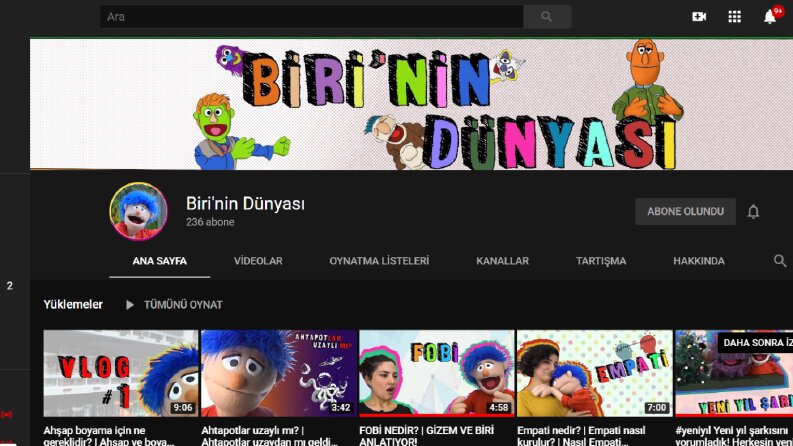Viewport: 793px width, 446px height.
Task: Click the play icon beside TÜMÜNÜ OYNAT
Action: (130, 305)
